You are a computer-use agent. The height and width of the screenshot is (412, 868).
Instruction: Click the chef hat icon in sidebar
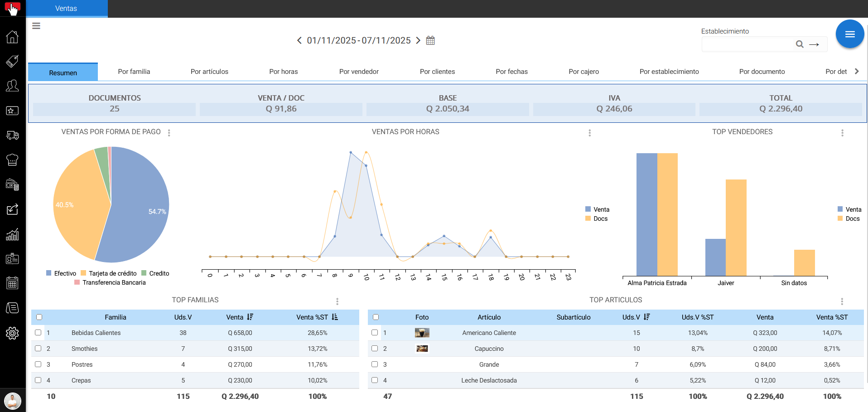pos(12,160)
